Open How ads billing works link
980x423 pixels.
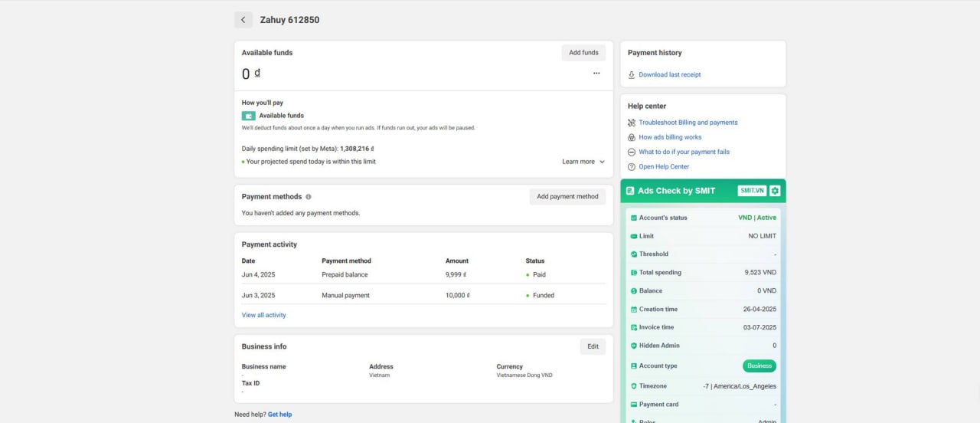671,137
